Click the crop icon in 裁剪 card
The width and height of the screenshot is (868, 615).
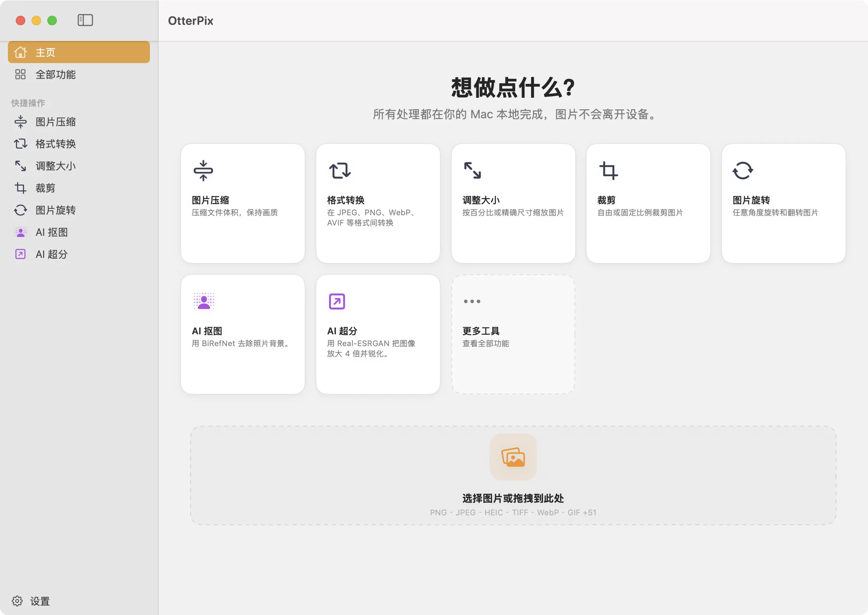click(608, 170)
